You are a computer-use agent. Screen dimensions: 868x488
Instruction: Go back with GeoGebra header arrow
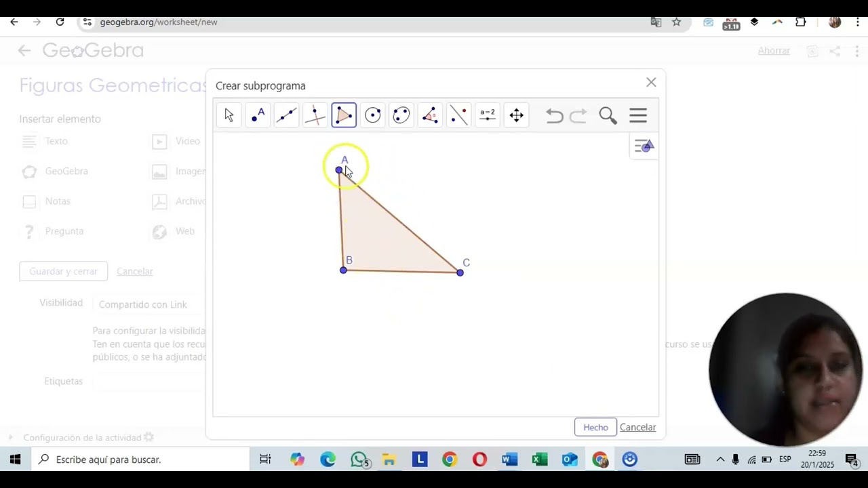24,51
